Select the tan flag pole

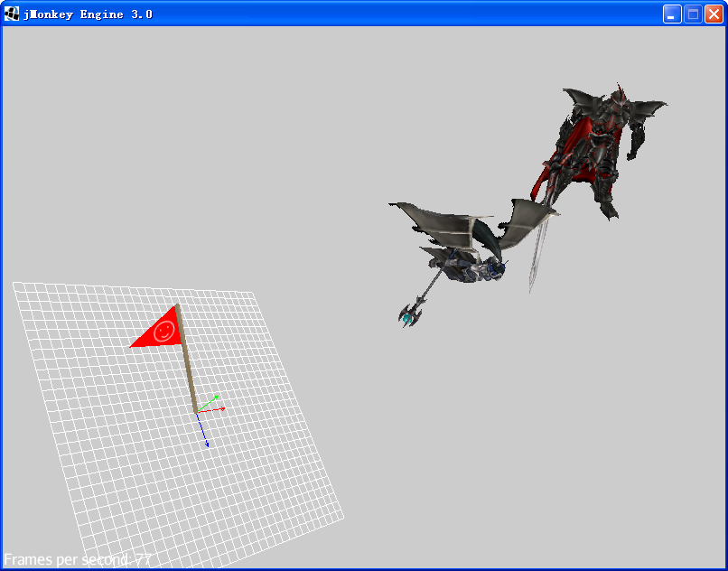click(187, 358)
